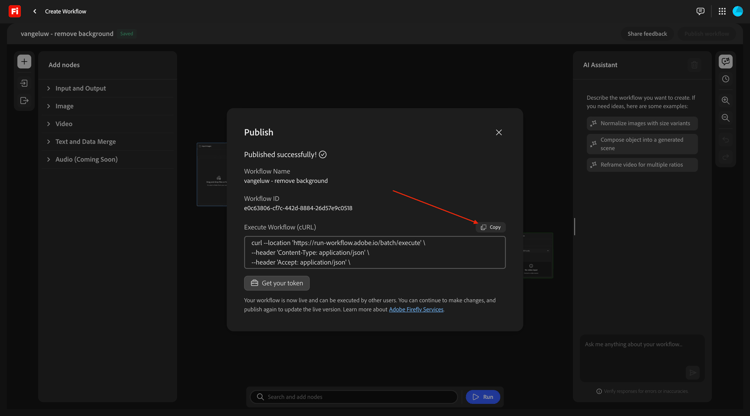Toggle the AI Assistant panel icon

click(726, 61)
